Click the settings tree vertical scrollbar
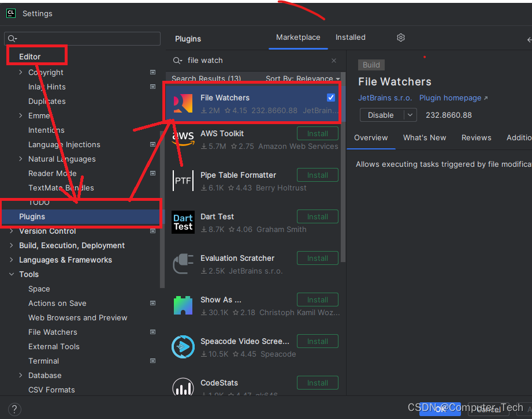The width and height of the screenshot is (532, 419). (162, 209)
